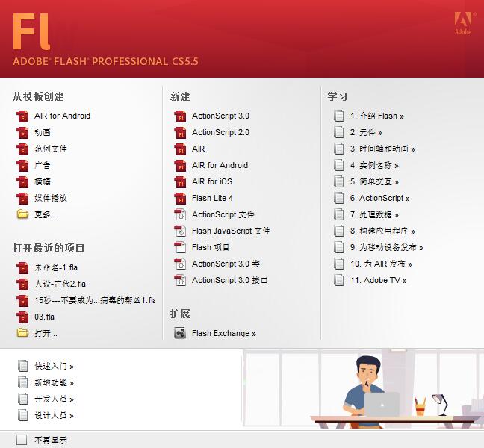Click the Fl icon beside AIR for iOS
The width and height of the screenshot is (484, 448).
point(180,181)
